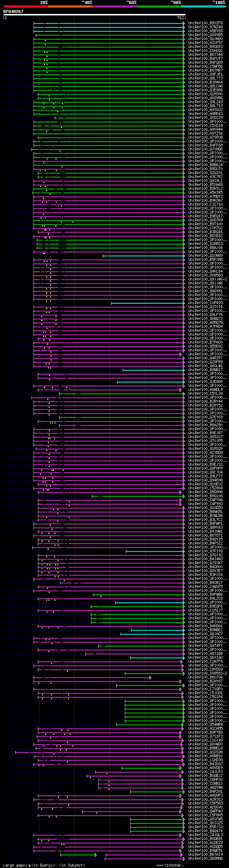Click the cyan ~100% identity legend segment
229x868 pixels.
[203, 6]
